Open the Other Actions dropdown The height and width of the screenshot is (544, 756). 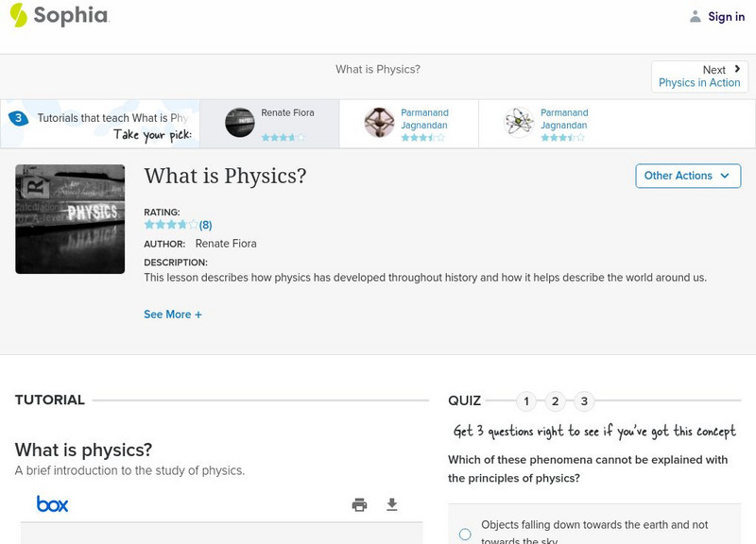coord(687,176)
